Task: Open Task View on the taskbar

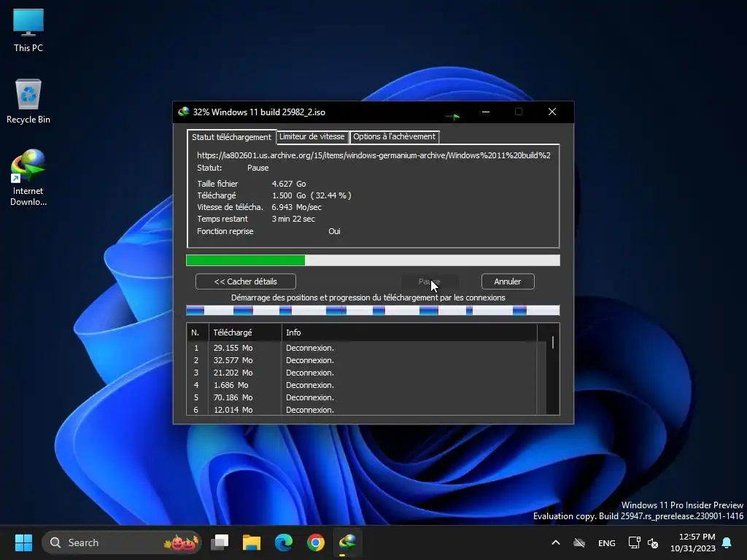Action: pyautogui.click(x=220, y=542)
